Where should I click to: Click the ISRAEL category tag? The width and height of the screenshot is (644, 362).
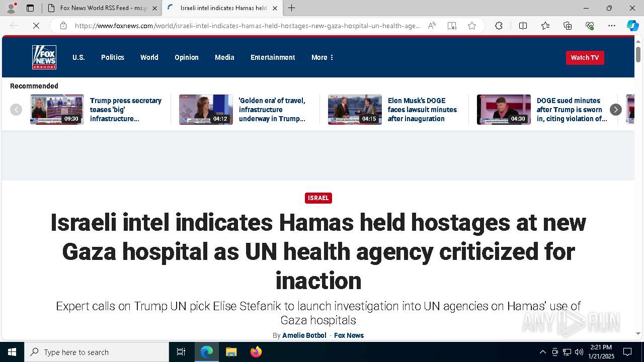(x=318, y=198)
